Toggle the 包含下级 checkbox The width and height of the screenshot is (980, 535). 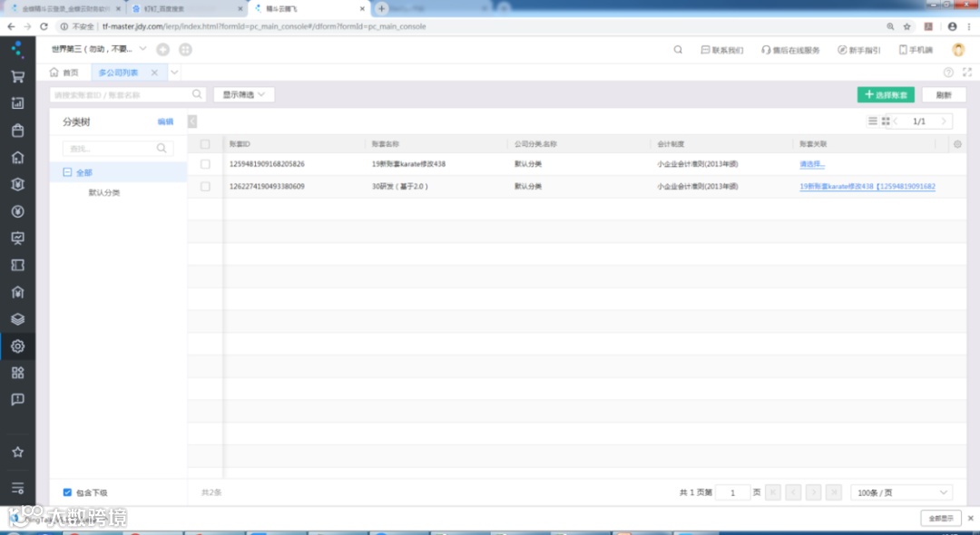click(x=67, y=492)
